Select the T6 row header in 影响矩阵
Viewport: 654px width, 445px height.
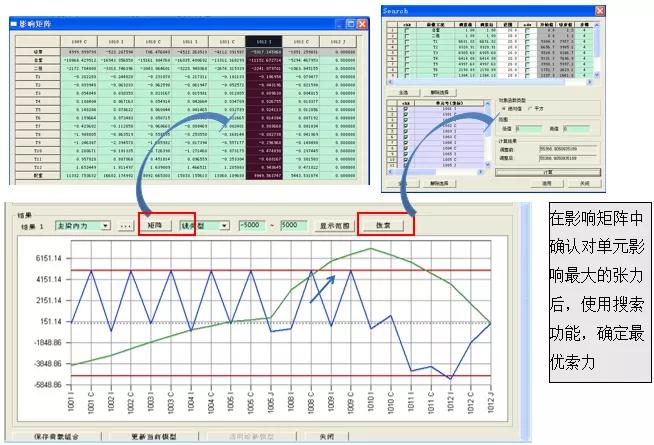click(38, 118)
